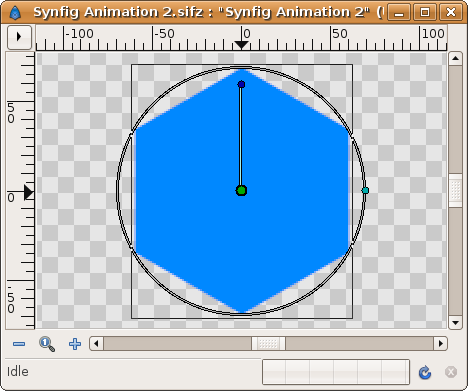
Task: Click the horizontal scrollbar left arrow
Action: pyautogui.click(x=96, y=343)
